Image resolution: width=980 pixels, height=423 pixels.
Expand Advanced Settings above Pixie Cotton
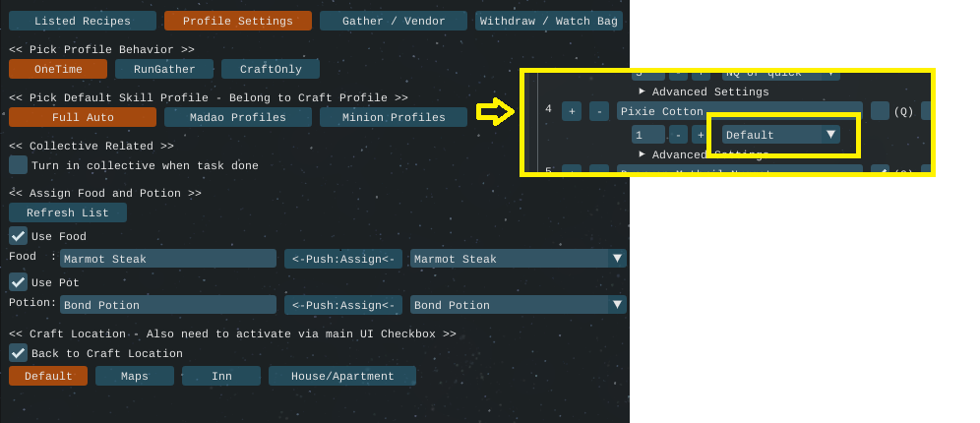point(704,91)
